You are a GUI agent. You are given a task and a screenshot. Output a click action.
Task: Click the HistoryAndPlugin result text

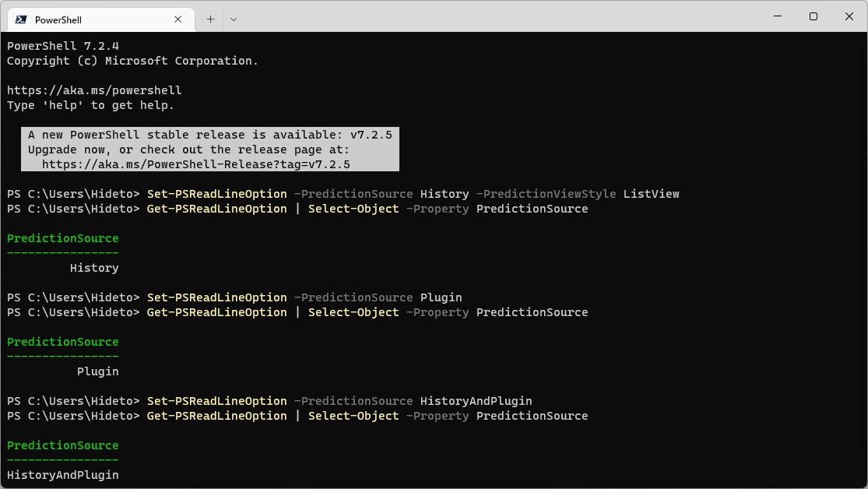point(62,475)
